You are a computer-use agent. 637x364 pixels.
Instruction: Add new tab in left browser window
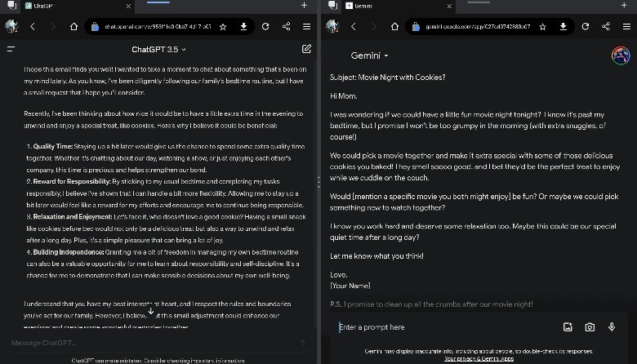(x=304, y=5)
